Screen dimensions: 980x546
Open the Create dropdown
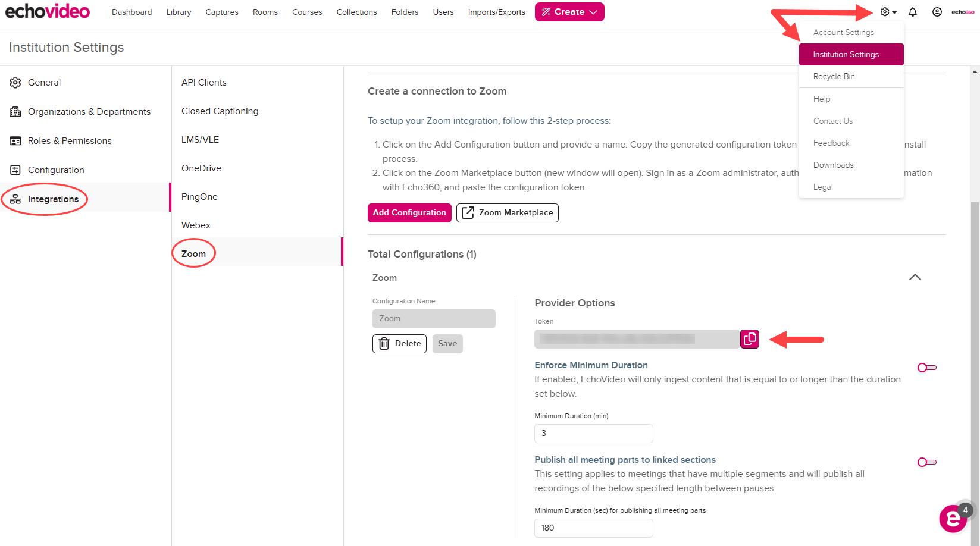pos(569,12)
